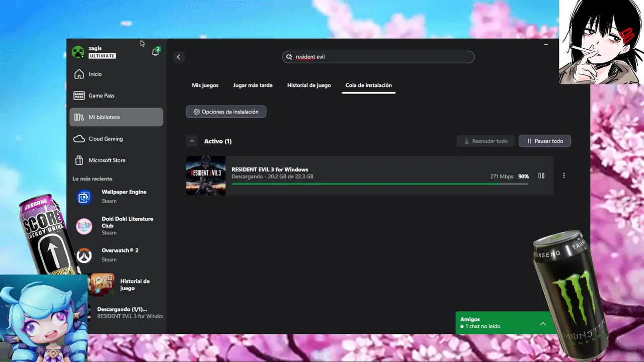The width and height of the screenshot is (644, 362).
Task: Select Cola de instalación tab
Action: [x=368, y=85]
